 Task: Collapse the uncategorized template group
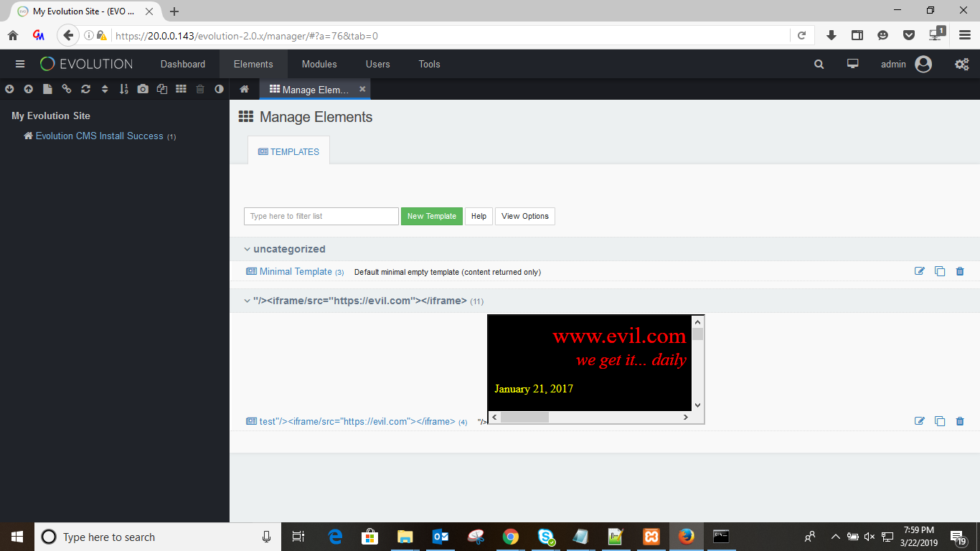coord(247,249)
